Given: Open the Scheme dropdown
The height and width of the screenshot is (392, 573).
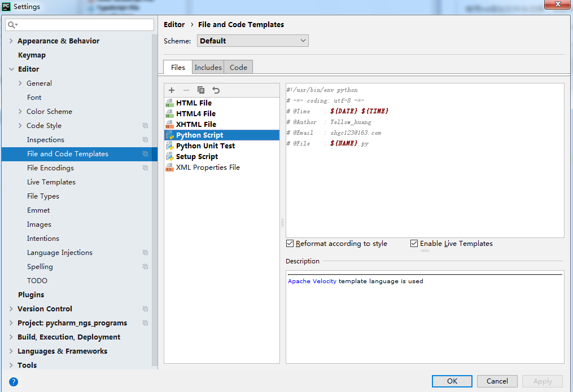Looking at the screenshot, I should (x=252, y=41).
